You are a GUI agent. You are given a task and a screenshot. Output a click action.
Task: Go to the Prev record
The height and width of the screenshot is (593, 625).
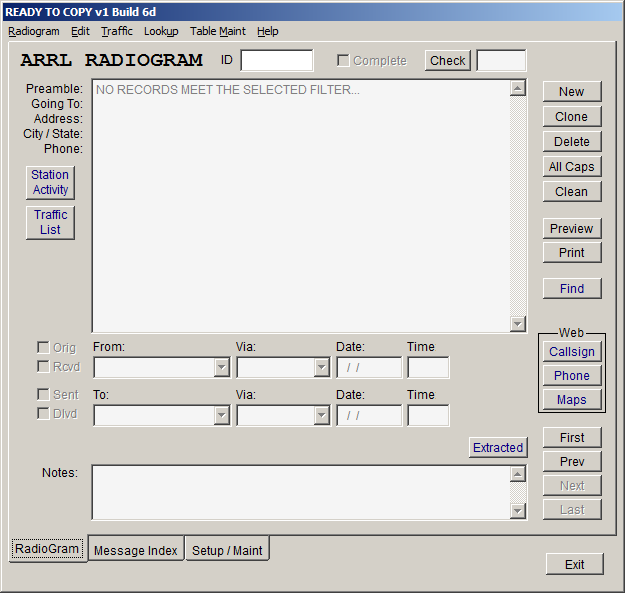tap(572, 461)
